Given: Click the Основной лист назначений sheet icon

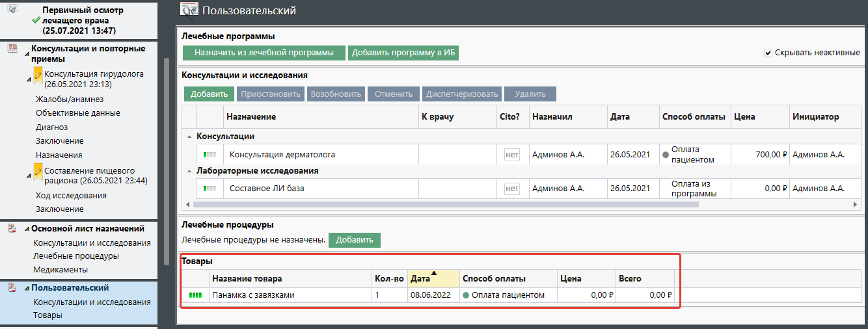Looking at the screenshot, I should (12, 229).
